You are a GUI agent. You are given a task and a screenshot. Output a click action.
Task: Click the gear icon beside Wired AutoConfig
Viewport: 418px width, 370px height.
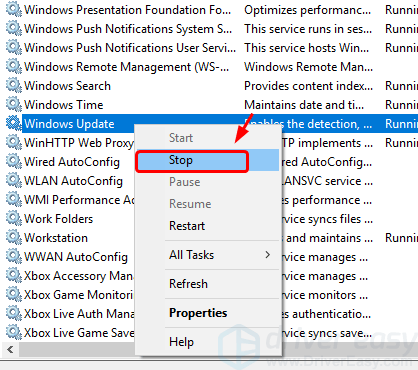click(14, 162)
